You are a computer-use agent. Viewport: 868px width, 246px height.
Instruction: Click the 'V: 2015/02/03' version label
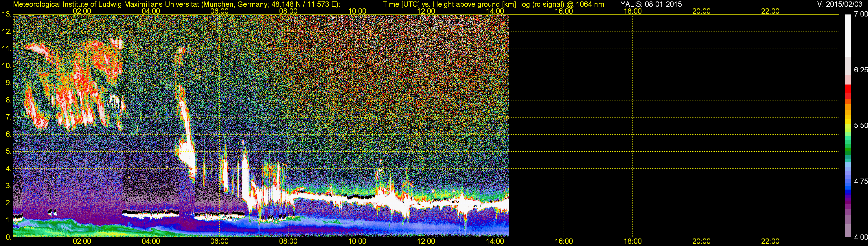click(x=839, y=4)
